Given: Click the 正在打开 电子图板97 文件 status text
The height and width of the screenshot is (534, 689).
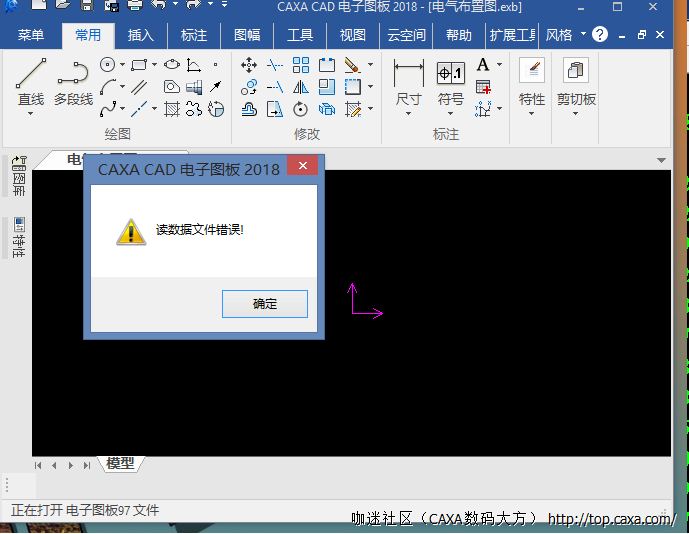Looking at the screenshot, I should (85, 510).
